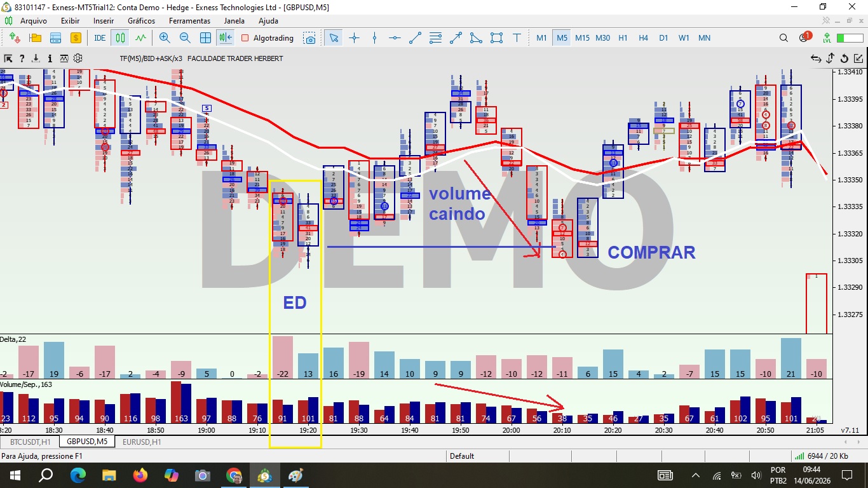Select the vertical line drawing tool
The height and width of the screenshot is (488, 868).
point(374,38)
